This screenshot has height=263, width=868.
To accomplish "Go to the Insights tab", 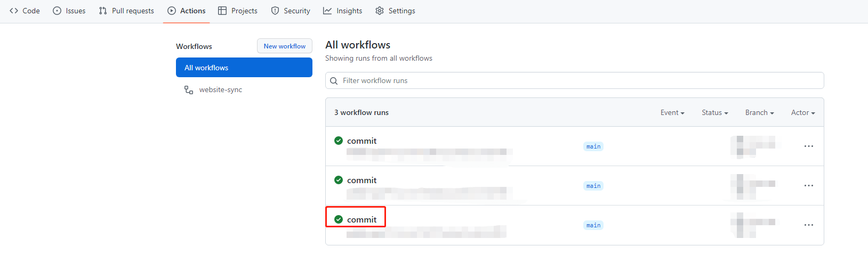I will pyautogui.click(x=342, y=11).
